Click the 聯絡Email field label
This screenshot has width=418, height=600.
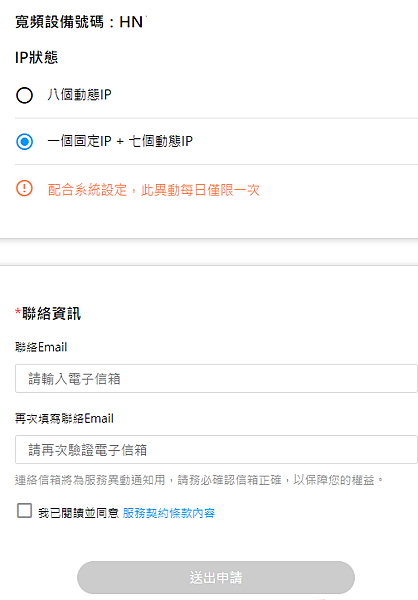(41, 347)
